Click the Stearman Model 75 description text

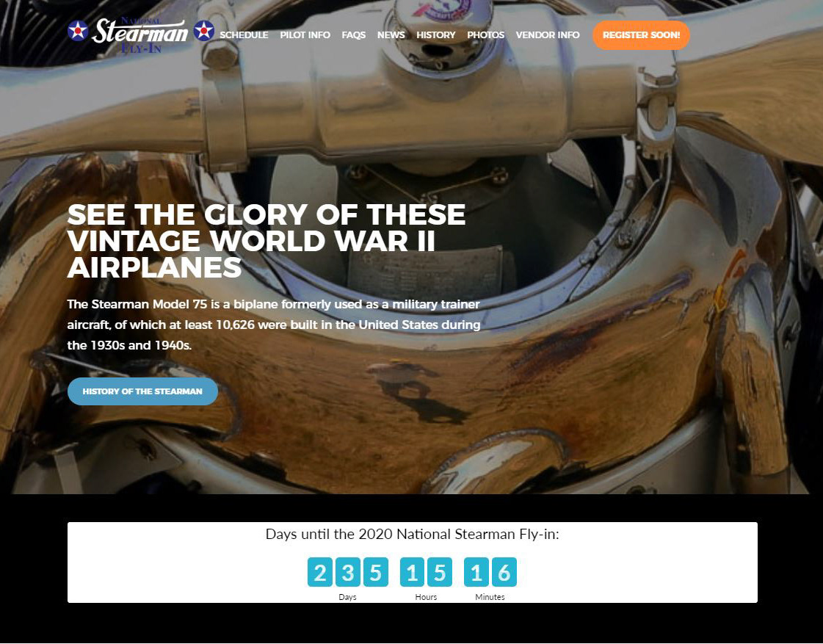point(273,325)
